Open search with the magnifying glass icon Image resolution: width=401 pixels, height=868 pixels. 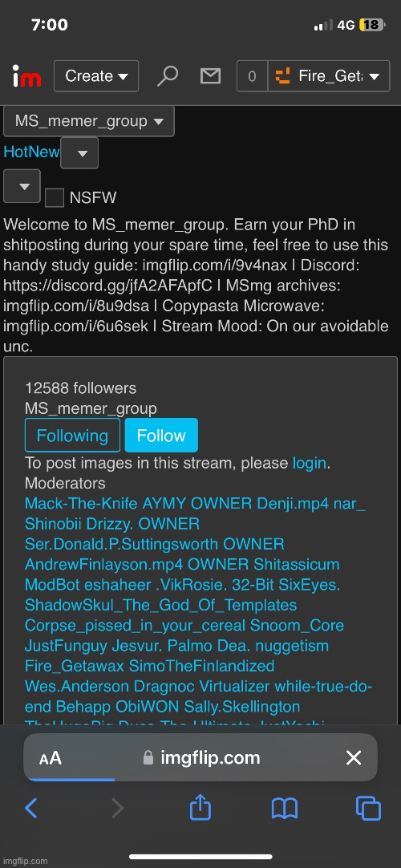coord(167,76)
